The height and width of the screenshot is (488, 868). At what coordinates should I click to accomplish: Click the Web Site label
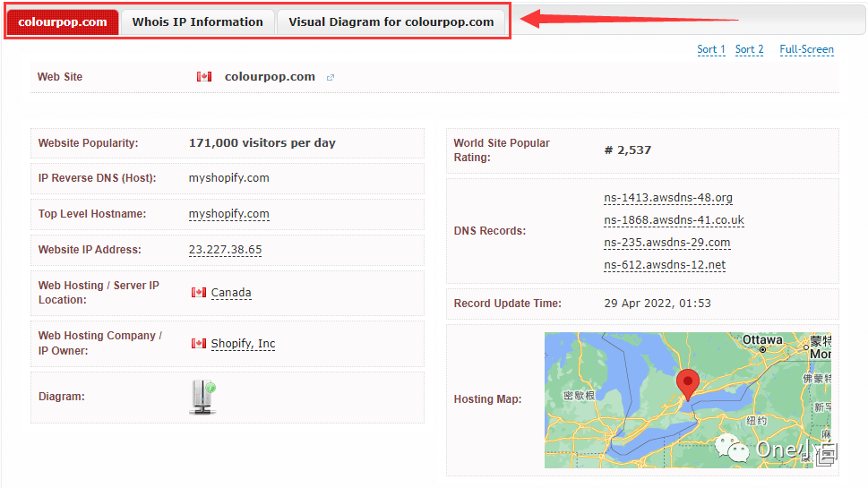[60, 77]
